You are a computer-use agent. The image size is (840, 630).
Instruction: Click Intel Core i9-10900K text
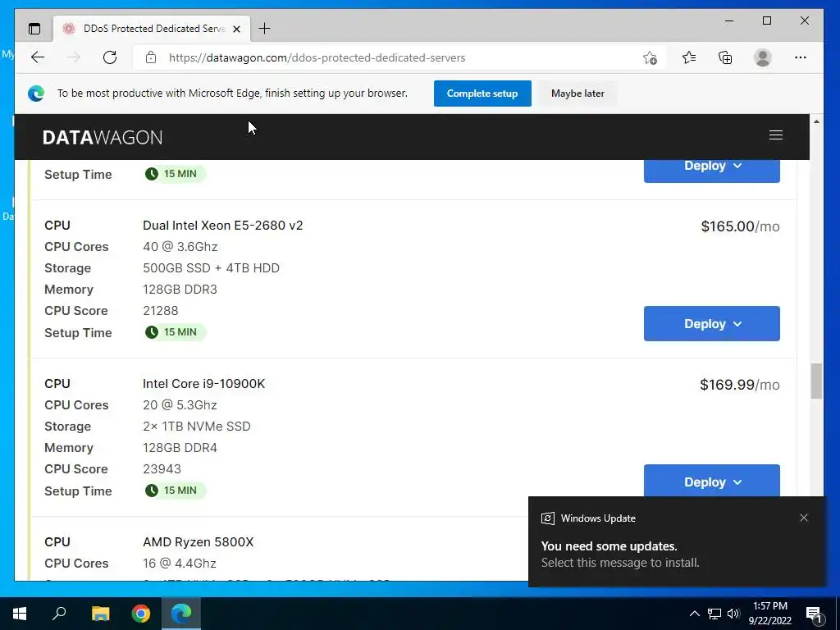pos(204,384)
